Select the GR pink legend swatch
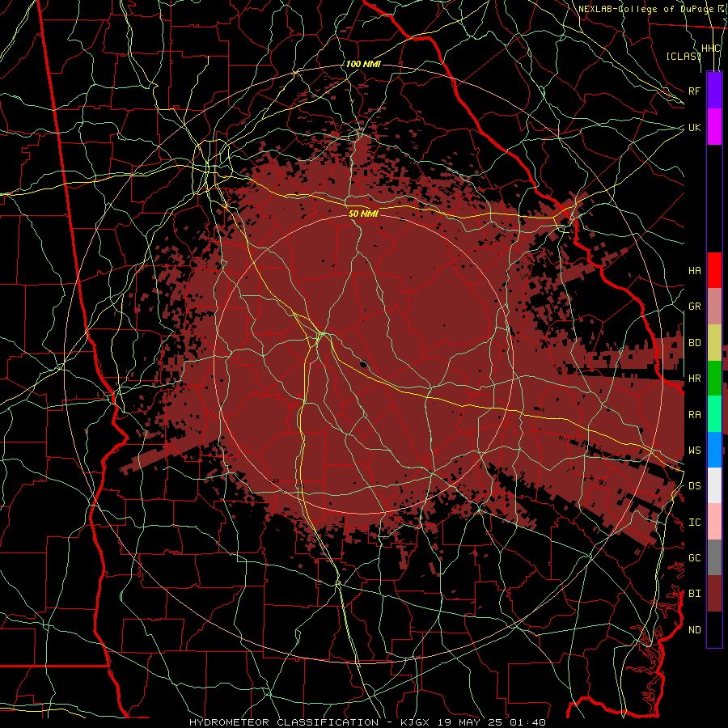Viewport: 728px width, 728px height. pyautogui.click(x=714, y=307)
